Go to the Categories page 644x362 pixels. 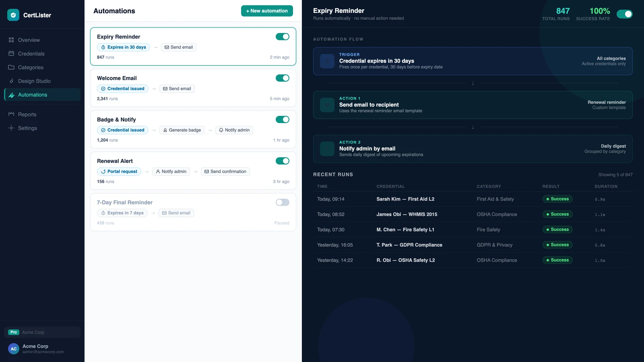coord(42,67)
